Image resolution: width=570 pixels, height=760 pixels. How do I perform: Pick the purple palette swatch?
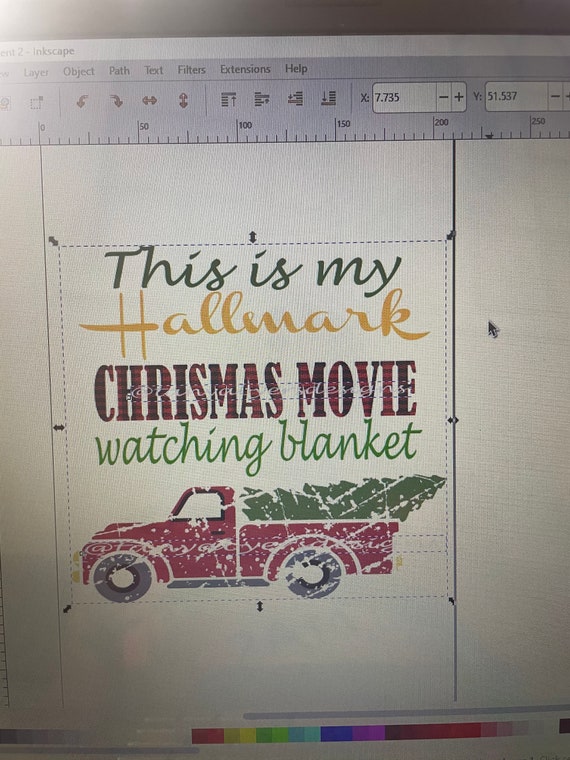[368, 732]
